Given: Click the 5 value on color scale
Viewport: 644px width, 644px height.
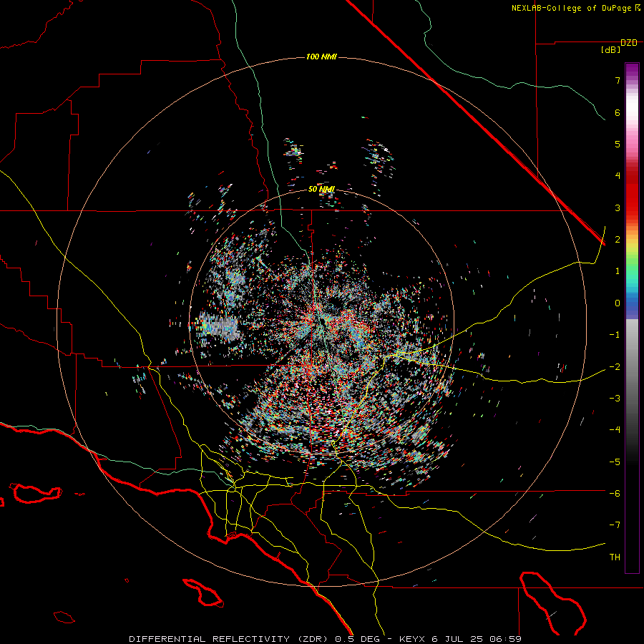Looking at the screenshot, I should (618, 144).
